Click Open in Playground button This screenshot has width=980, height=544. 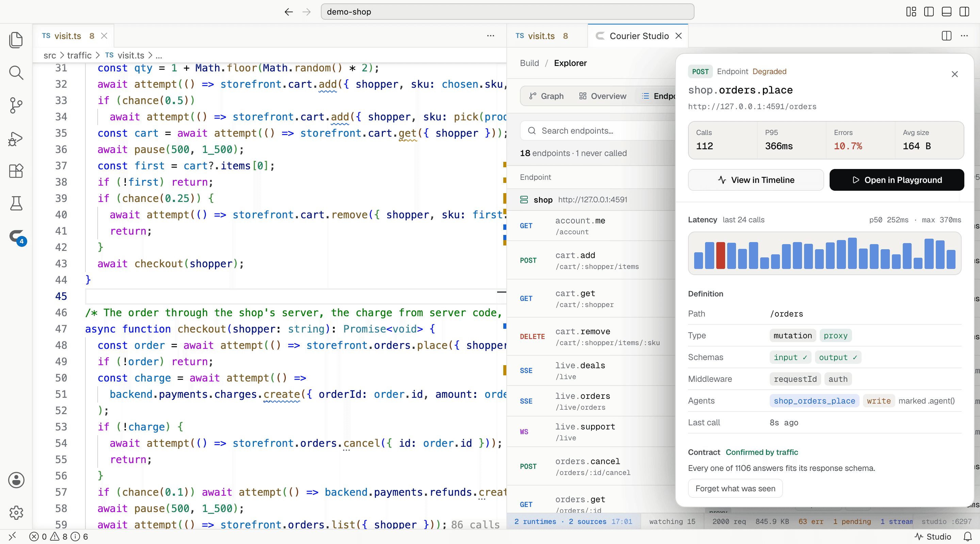(897, 180)
